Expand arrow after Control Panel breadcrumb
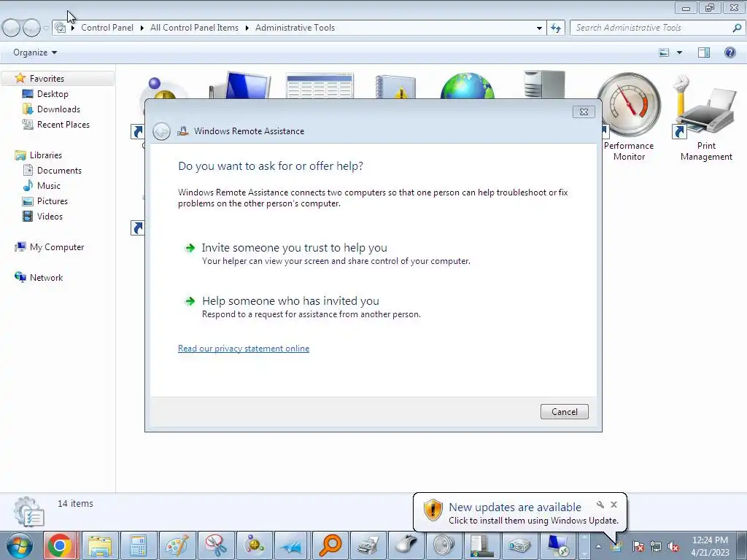Viewport: 747px width, 560px height. coord(142,28)
